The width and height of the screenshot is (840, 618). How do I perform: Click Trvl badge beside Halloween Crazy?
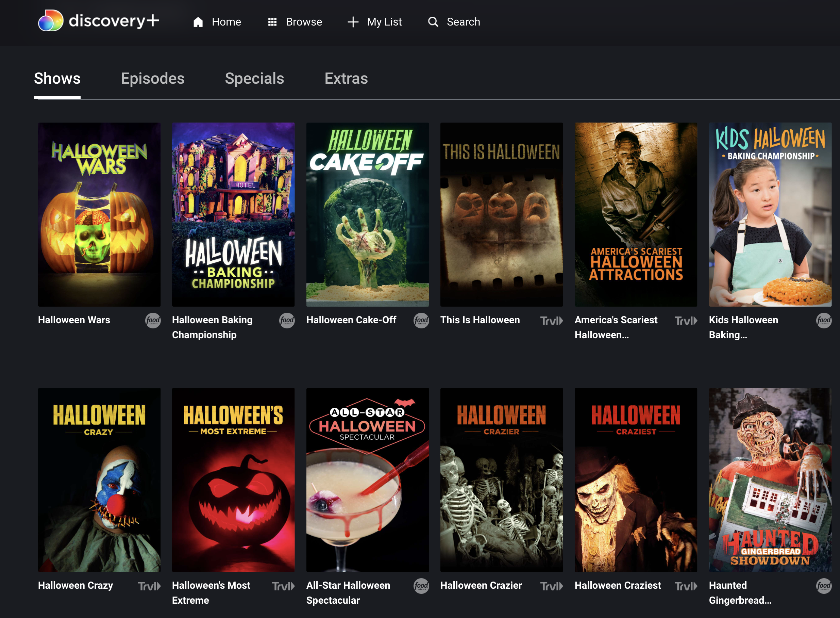tap(149, 586)
